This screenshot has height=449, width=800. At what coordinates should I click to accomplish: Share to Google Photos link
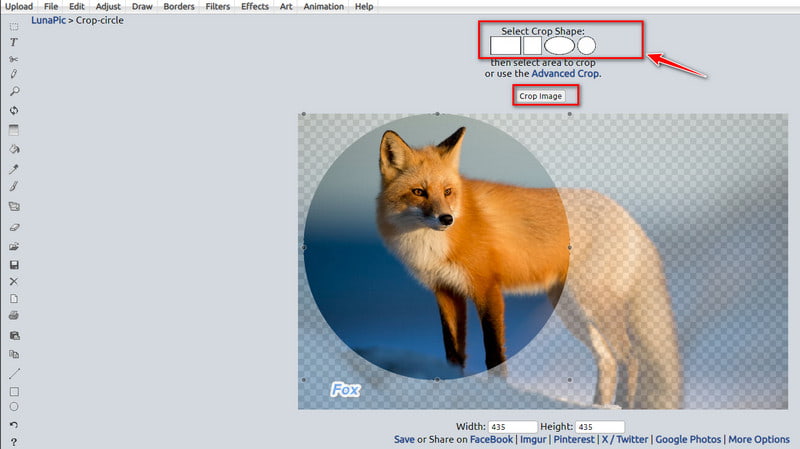688,439
